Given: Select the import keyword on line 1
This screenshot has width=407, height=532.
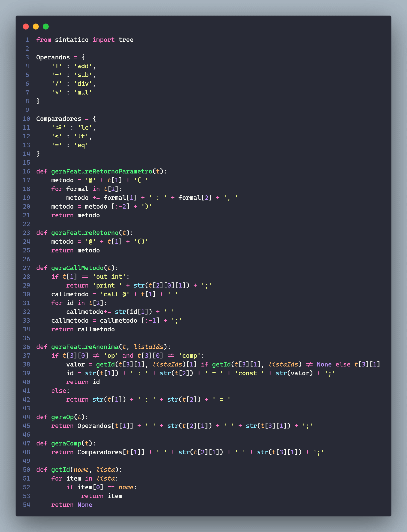Looking at the screenshot, I should (x=103, y=40).
